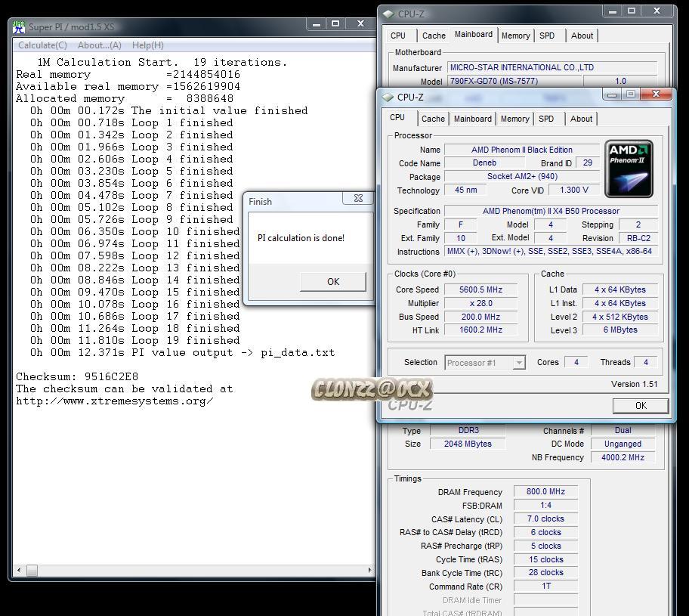This screenshot has width=689, height=616.
Task: Click the Level 2 cache value 4 x 512 KBytes
Action: 620,317
